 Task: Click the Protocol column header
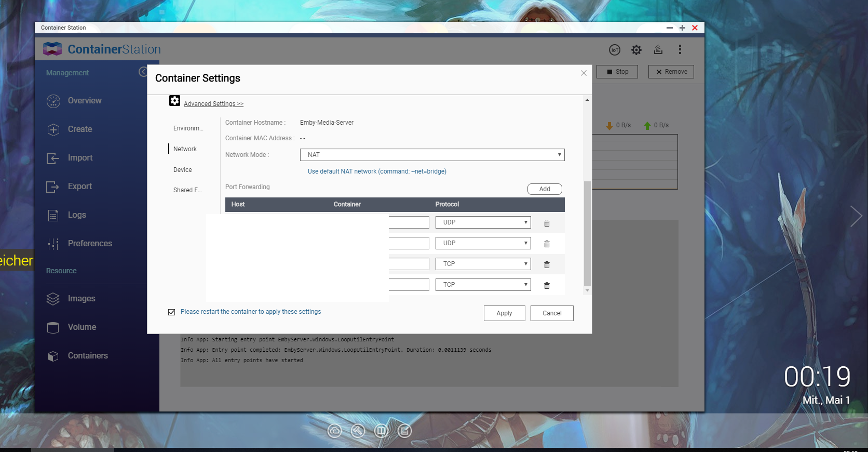[447, 204]
